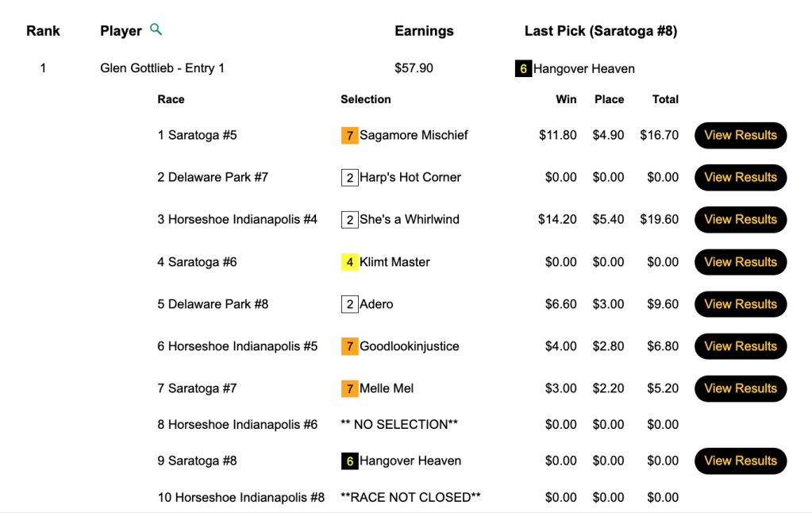The image size is (812, 513).
Task: Sort by the Rank column header
Action: click(x=43, y=31)
